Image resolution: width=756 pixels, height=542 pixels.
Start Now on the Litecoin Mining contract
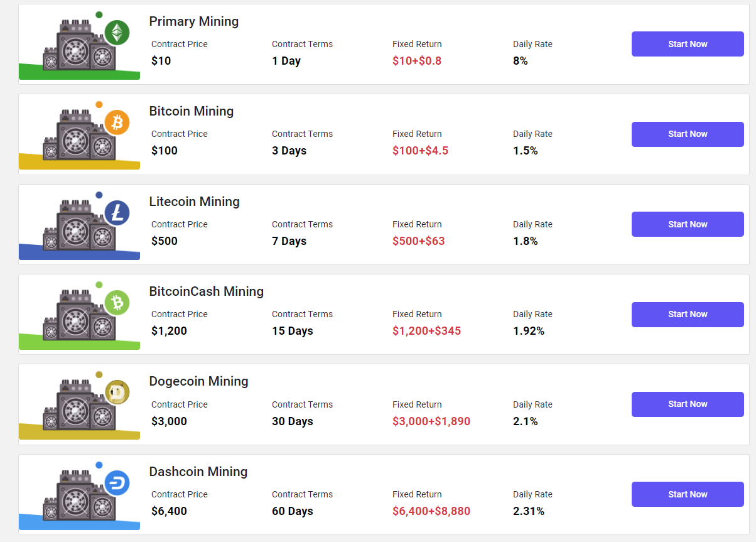tap(687, 224)
